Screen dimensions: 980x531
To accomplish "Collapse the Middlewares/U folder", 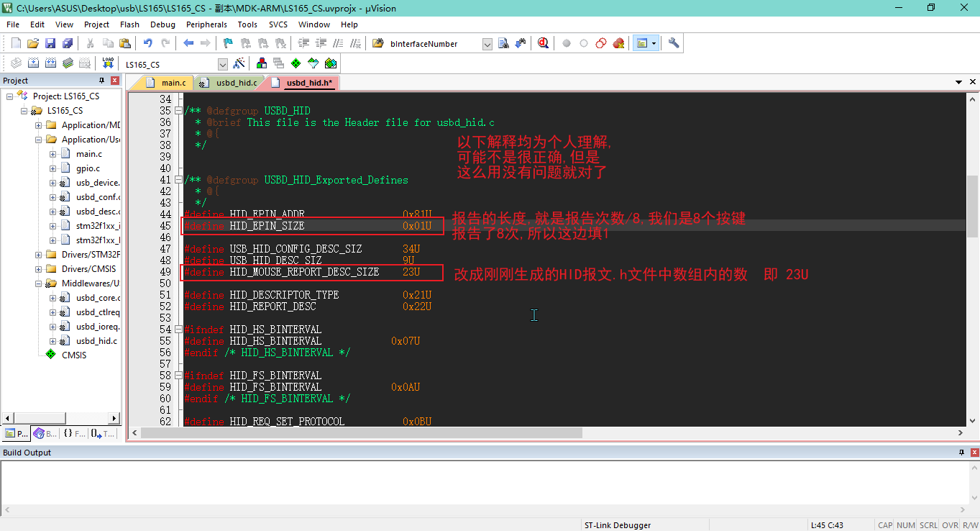I will [39, 283].
